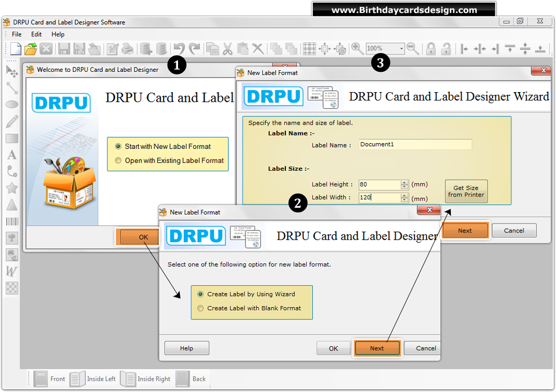Click Next in the label size wizard
Viewport: 556px width, 392px height.
(465, 231)
